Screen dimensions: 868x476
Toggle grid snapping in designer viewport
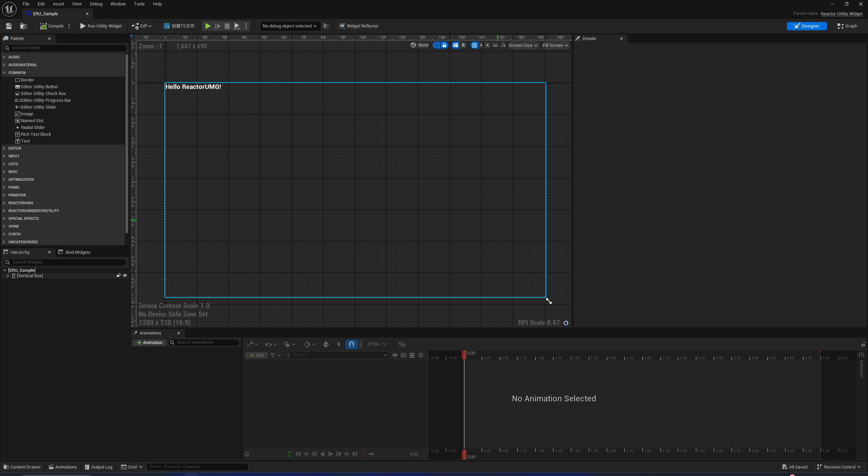tap(474, 45)
